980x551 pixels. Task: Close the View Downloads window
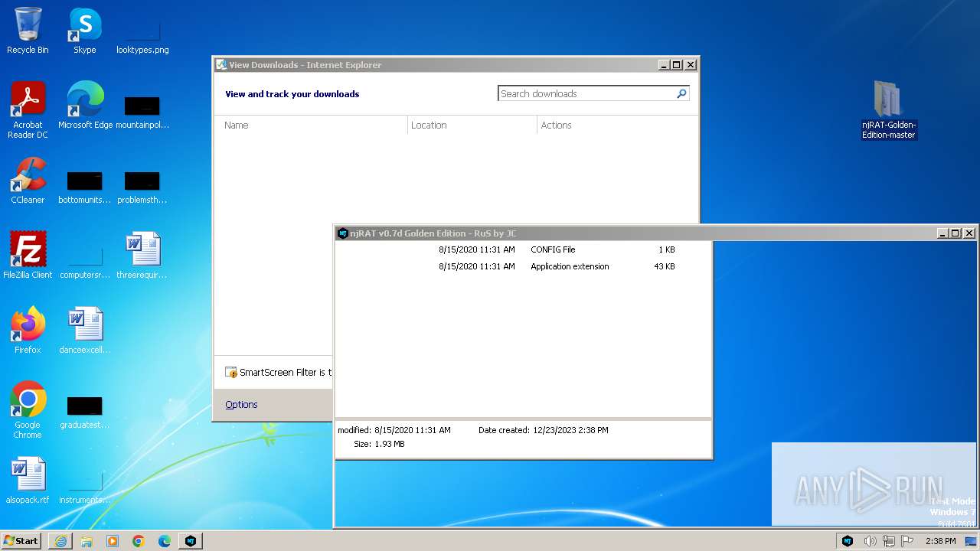pos(690,65)
